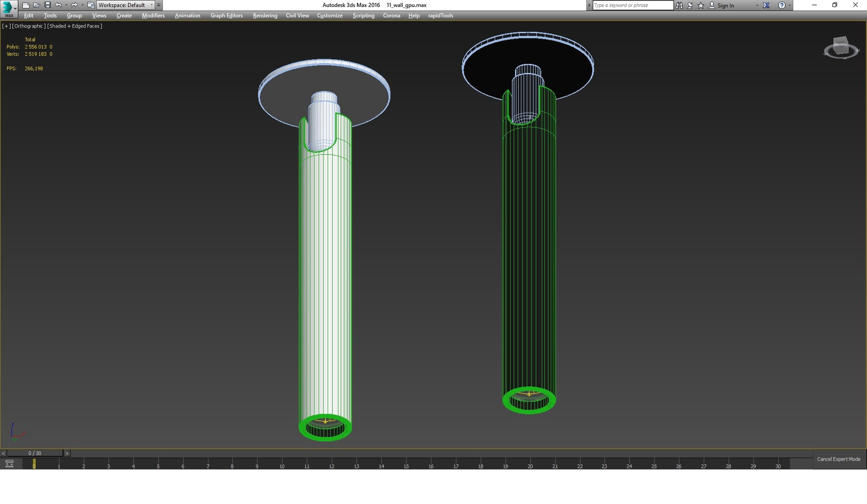Open the Civil View menu
867x504 pixels.
pos(297,15)
